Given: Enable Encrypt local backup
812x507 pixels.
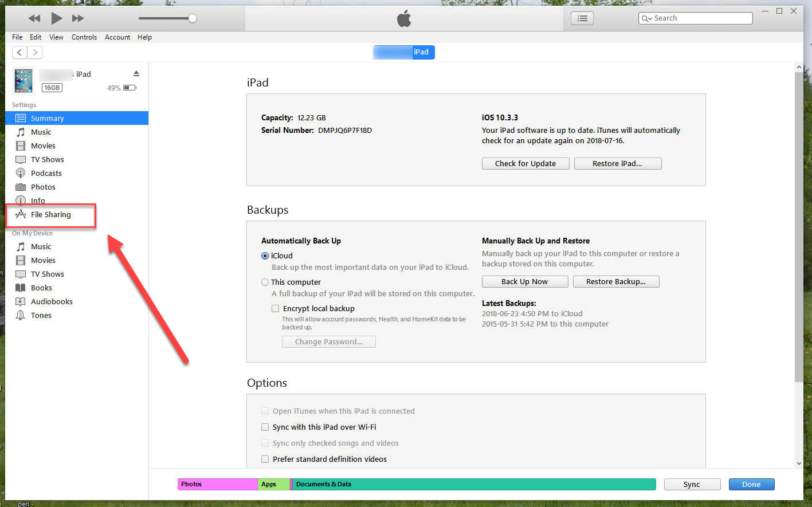Looking at the screenshot, I should tap(276, 308).
